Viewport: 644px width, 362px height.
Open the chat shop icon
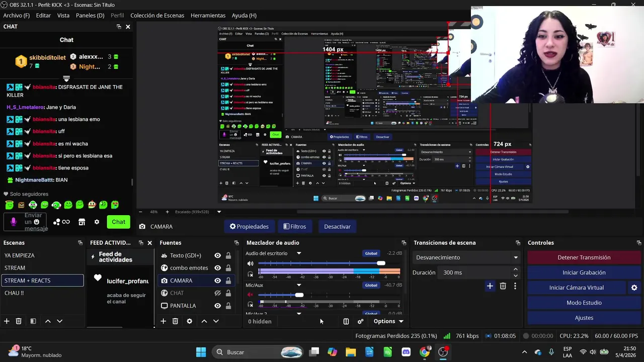(x=82, y=222)
